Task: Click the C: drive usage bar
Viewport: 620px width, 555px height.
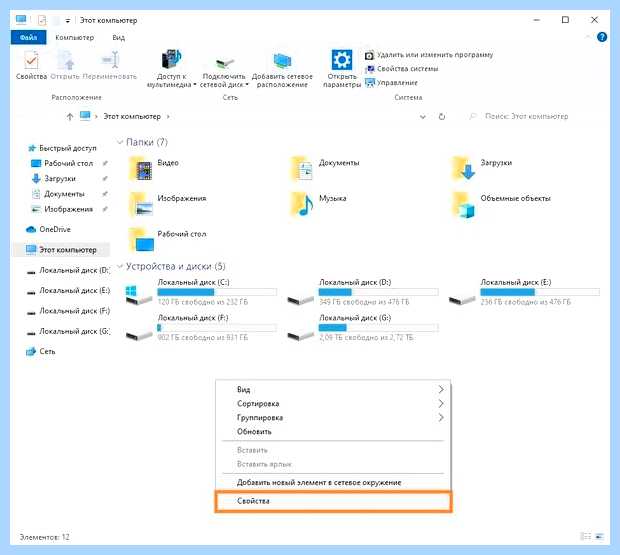Action: tap(217, 292)
